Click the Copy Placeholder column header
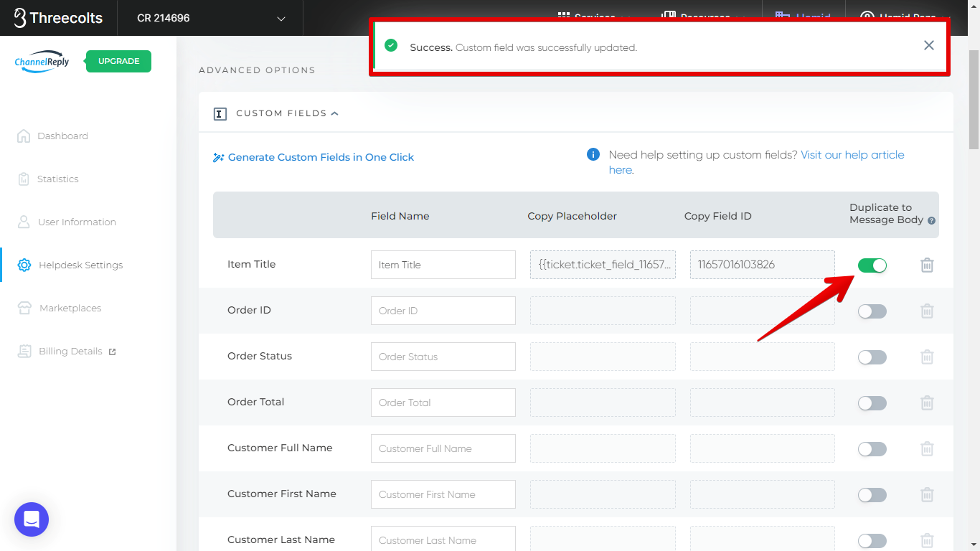 (x=572, y=216)
